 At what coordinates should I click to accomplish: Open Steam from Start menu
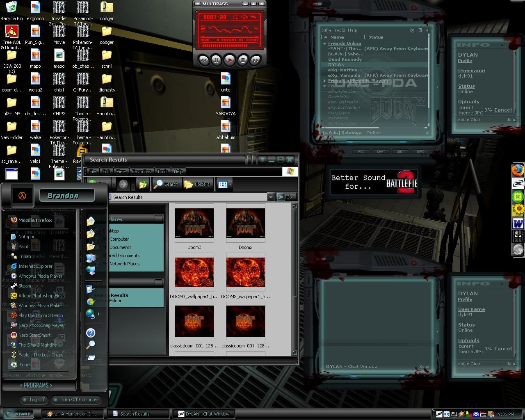tap(21, 286)
